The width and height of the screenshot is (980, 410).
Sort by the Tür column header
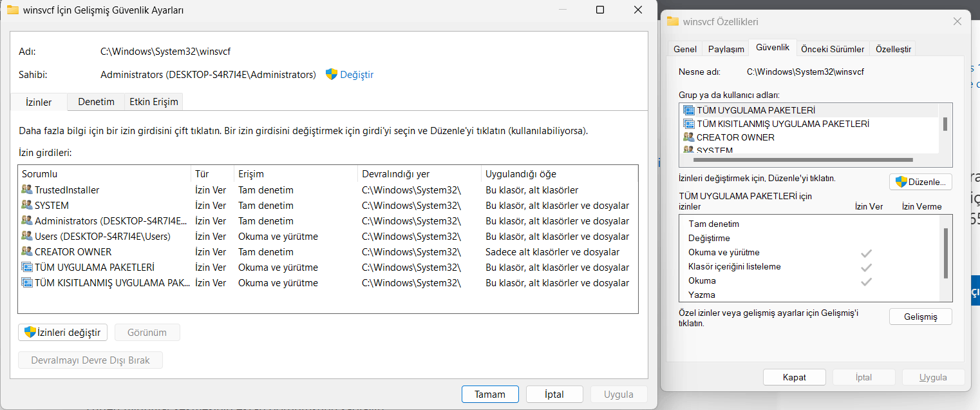[212, 174]
